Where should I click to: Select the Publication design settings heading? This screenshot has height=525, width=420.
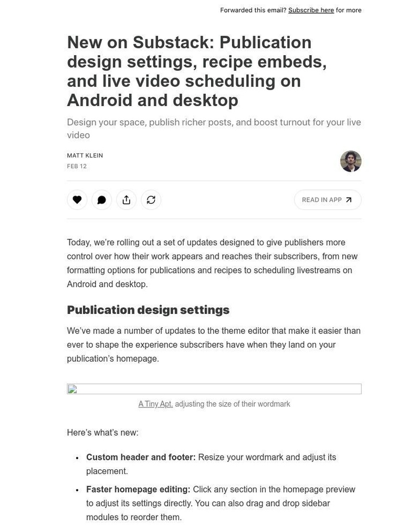[x=148, y=309]
